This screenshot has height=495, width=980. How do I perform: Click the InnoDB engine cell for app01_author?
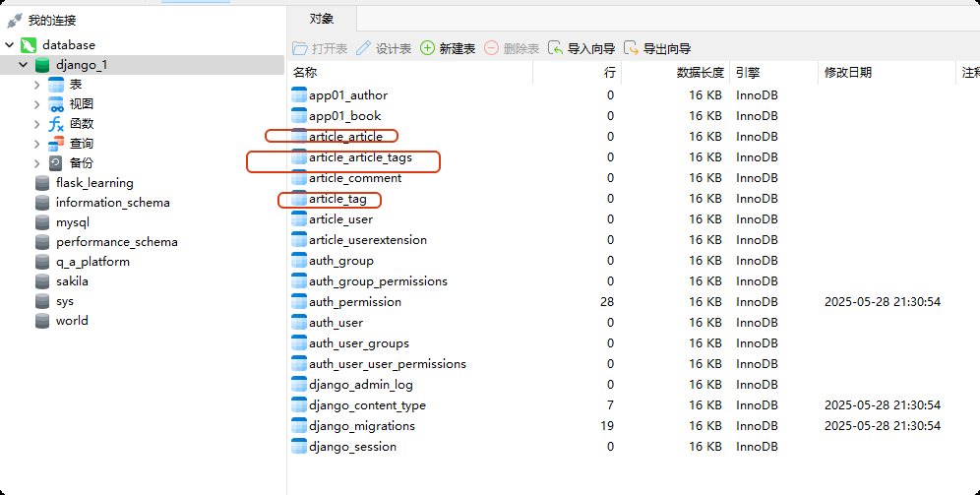[x=757, y=95]
